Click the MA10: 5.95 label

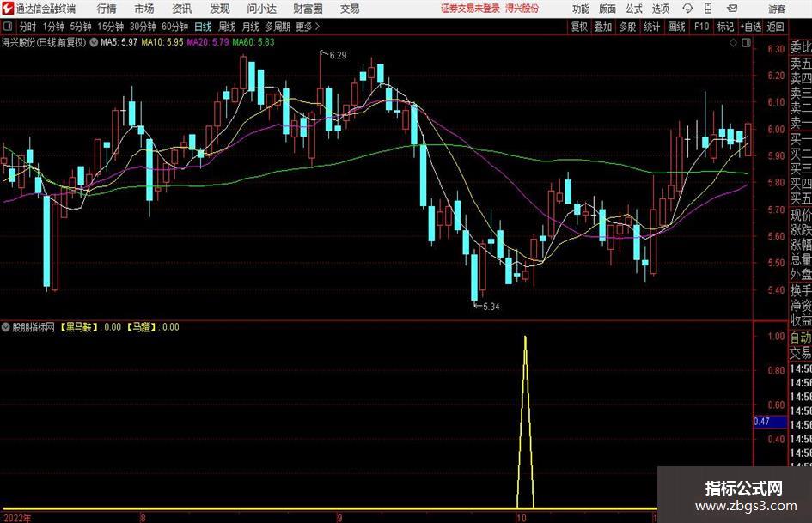tap(162, 42)
